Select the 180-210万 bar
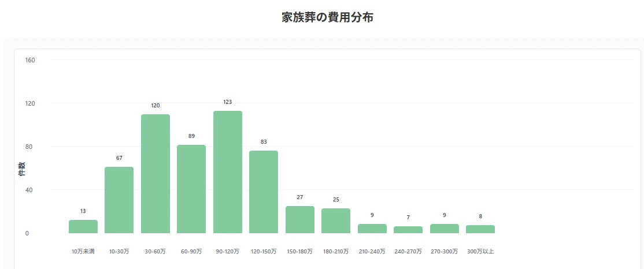The image size is (644, 269). tap(336, 221)
